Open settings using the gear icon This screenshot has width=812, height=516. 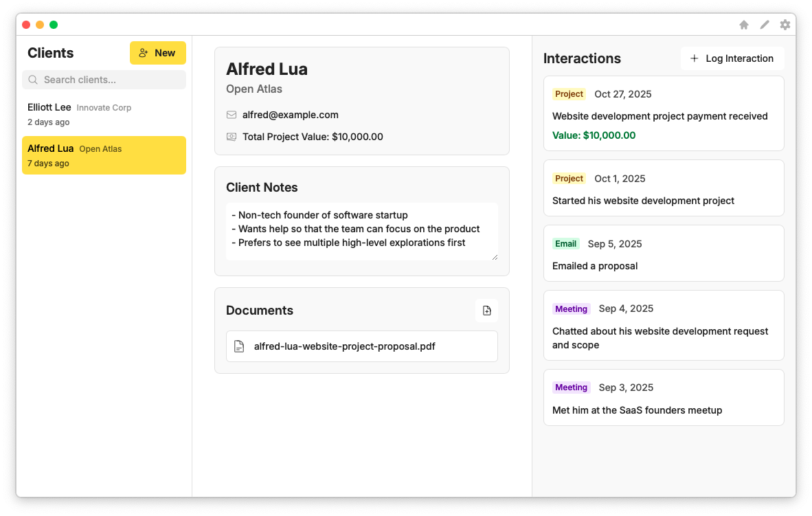(x=785, y=25)
